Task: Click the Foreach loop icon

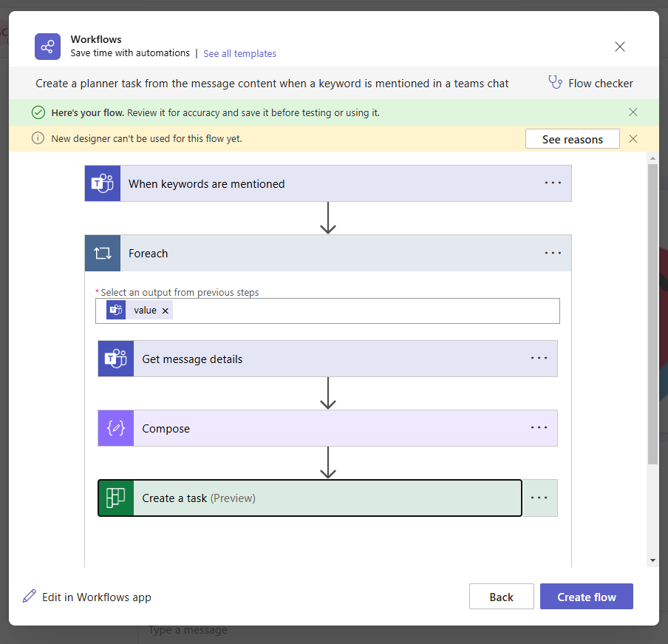Action: coord(103,253)
